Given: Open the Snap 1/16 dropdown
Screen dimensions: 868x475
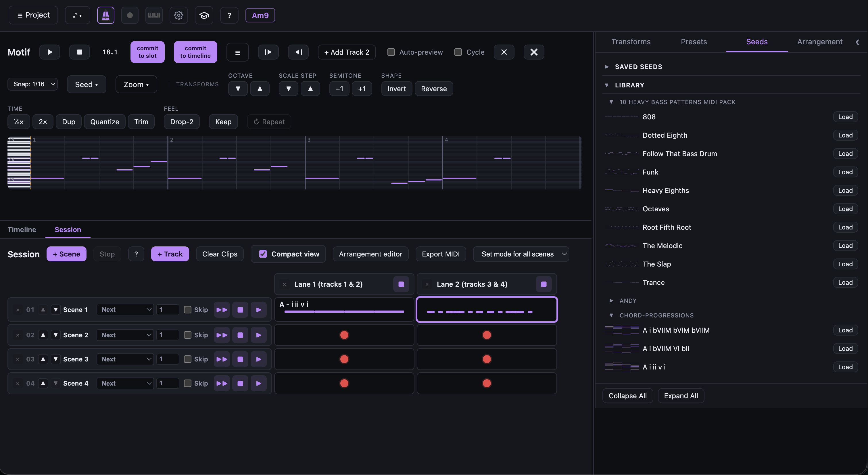Looking at the screenshot, I should (33, 84).
